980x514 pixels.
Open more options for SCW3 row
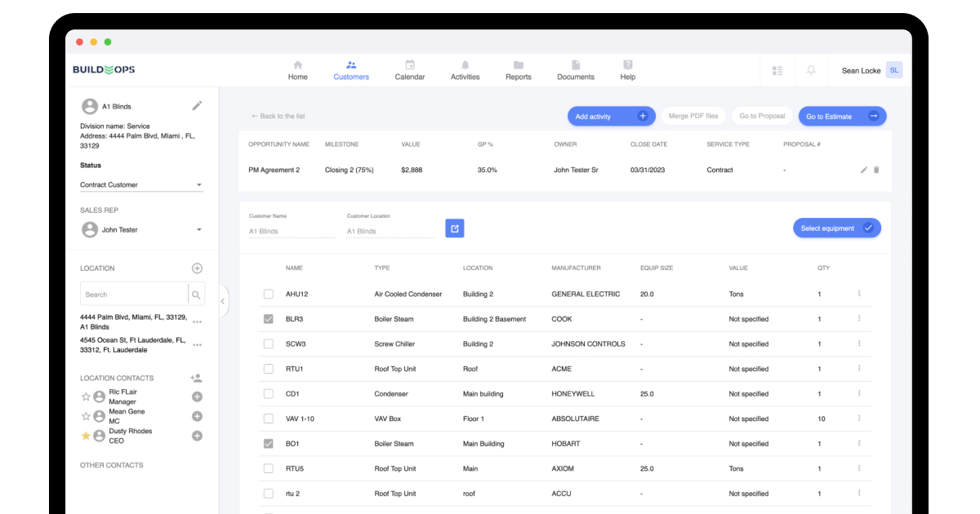[859, 343]
